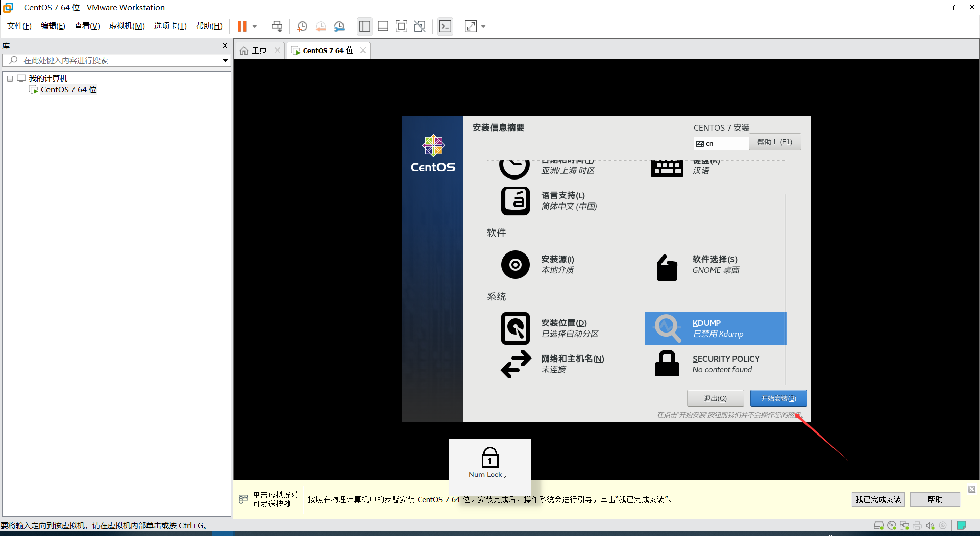The image size is (980, 536).
Task: Focus the library search input field
Action: coord(116,60)
